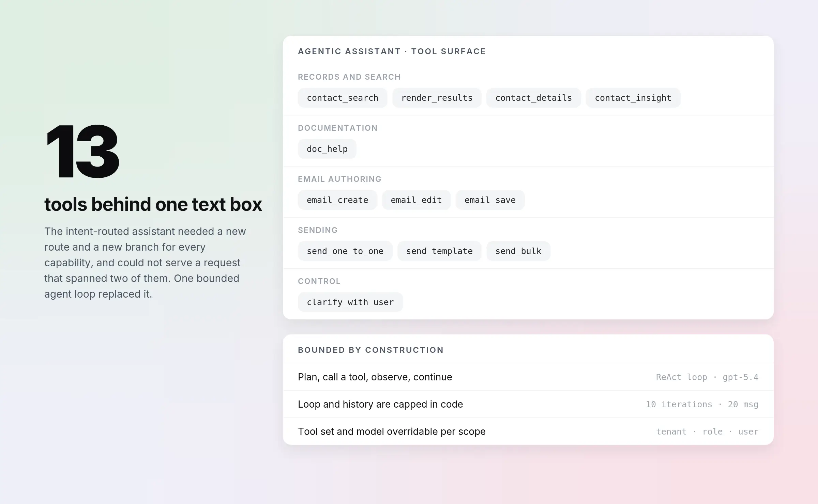Click the 'Documentation' section label
The height and width of the screenshot is (504, 818).
click(338, 128)
